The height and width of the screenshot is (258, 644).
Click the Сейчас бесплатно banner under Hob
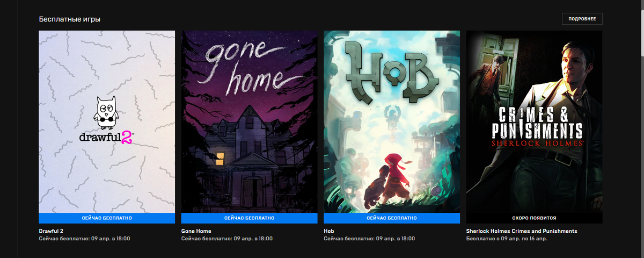[x=392, y=218]
